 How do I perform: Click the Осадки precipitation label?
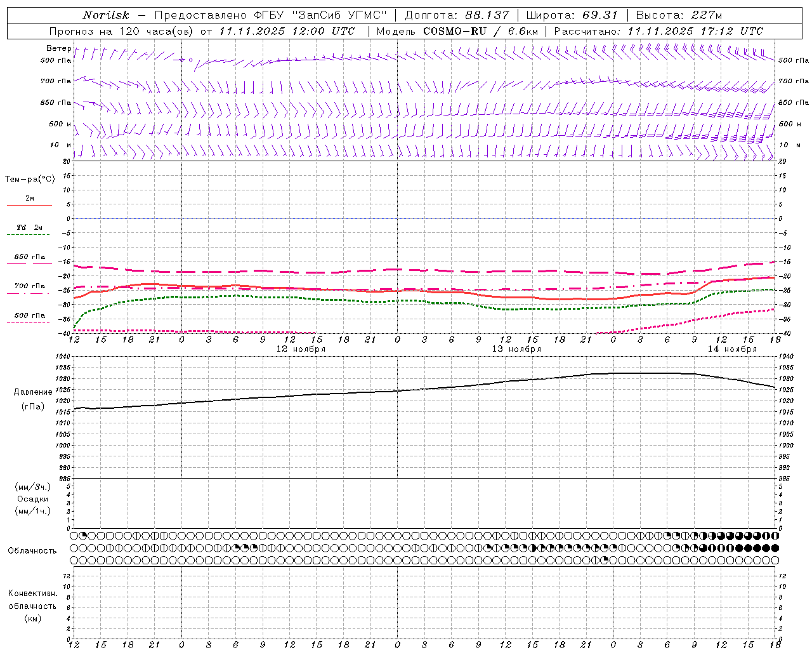(32, 499)
